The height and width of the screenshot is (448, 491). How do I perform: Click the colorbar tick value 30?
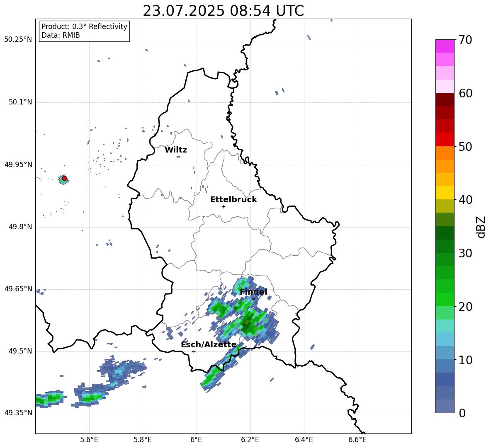tap(465, 253)
